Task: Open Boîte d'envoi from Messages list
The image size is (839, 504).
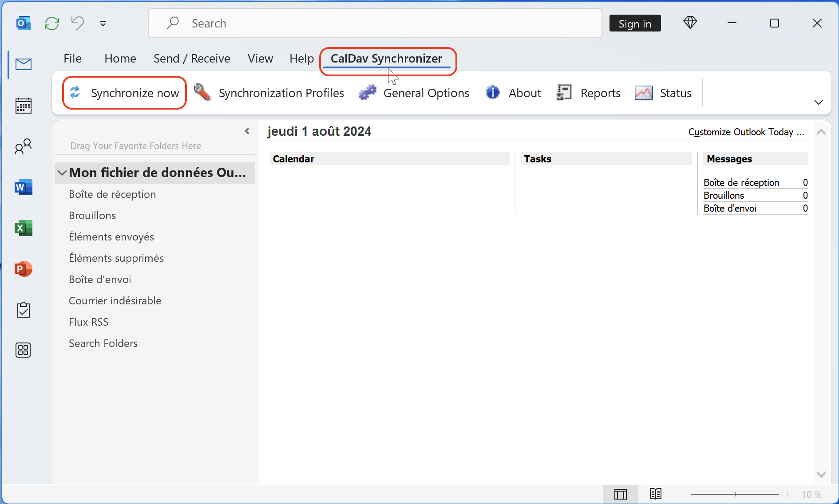Action: pyautogui.click(x=730, y=208)
